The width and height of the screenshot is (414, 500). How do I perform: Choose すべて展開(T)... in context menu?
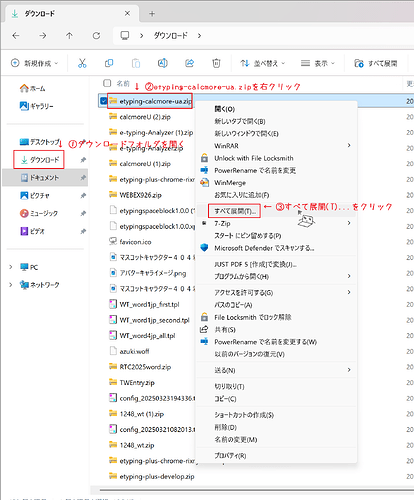[234, 211]
